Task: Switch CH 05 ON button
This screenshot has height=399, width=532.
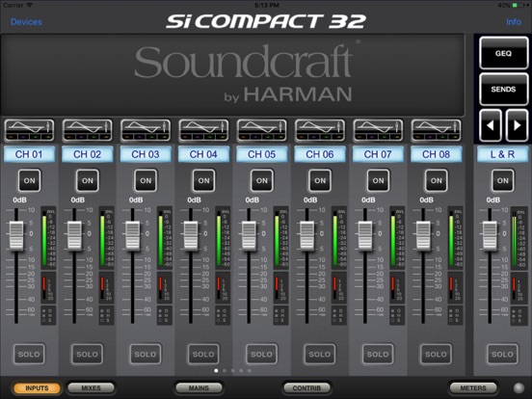Action: tap(261, 180)
